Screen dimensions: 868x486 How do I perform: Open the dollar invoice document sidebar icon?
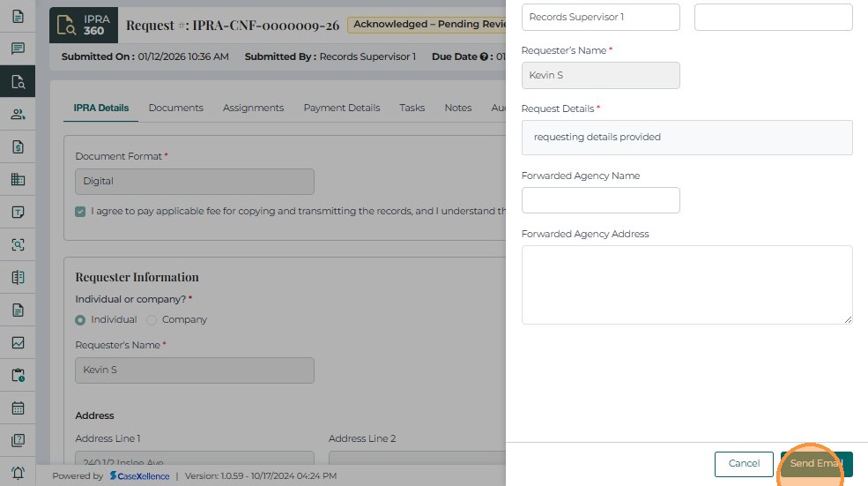(18, 146)
